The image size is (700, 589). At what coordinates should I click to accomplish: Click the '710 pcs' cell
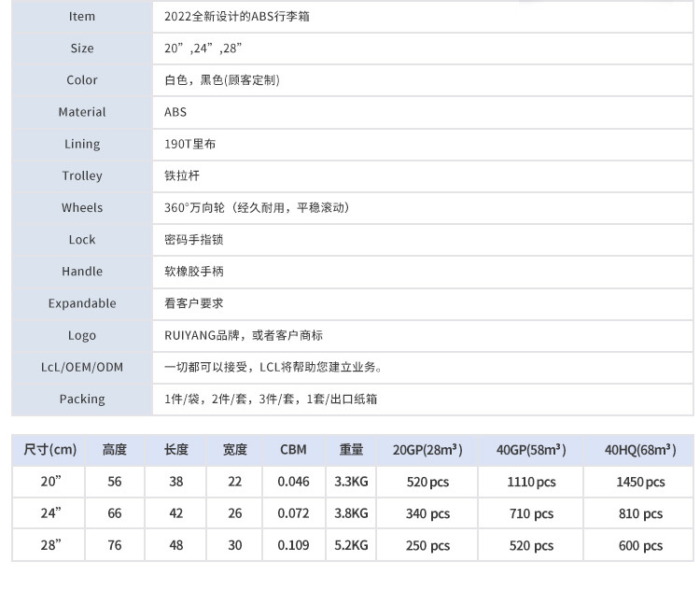531,514
